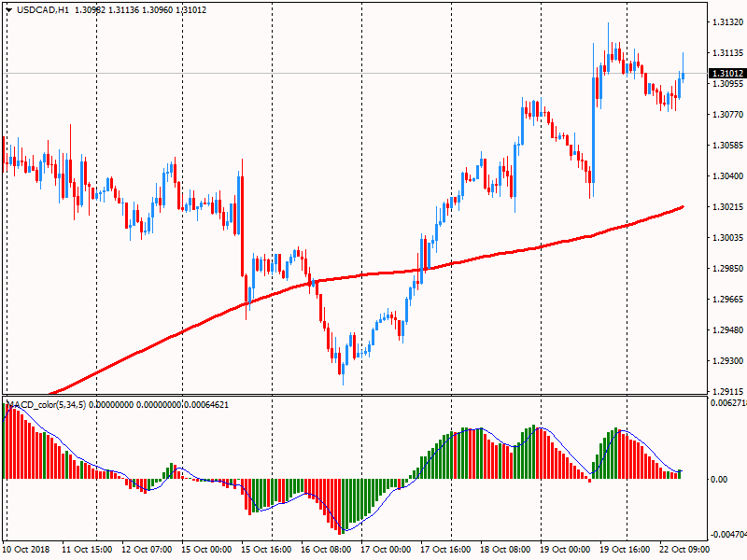Image resolution: width=747 pixels, height=560 pixels.
Task: Click the 1.29480 price axis label
Action: tap(728, 330)
